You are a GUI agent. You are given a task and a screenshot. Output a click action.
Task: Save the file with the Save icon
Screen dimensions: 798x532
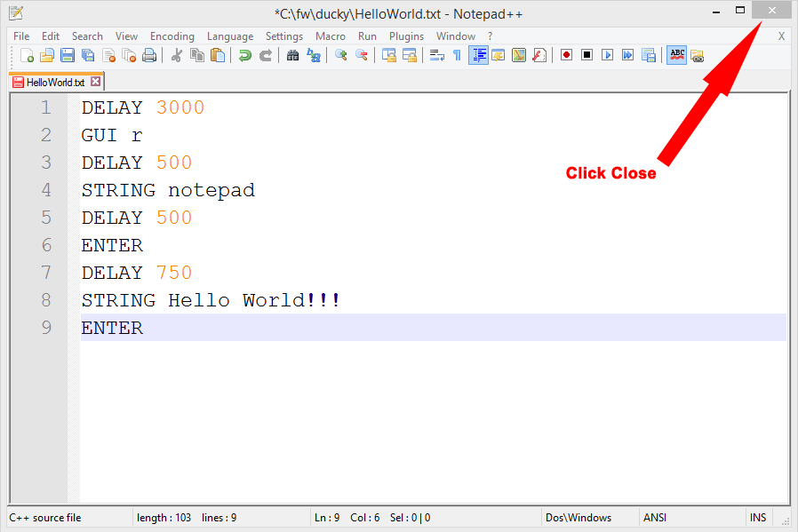(68, 55)
